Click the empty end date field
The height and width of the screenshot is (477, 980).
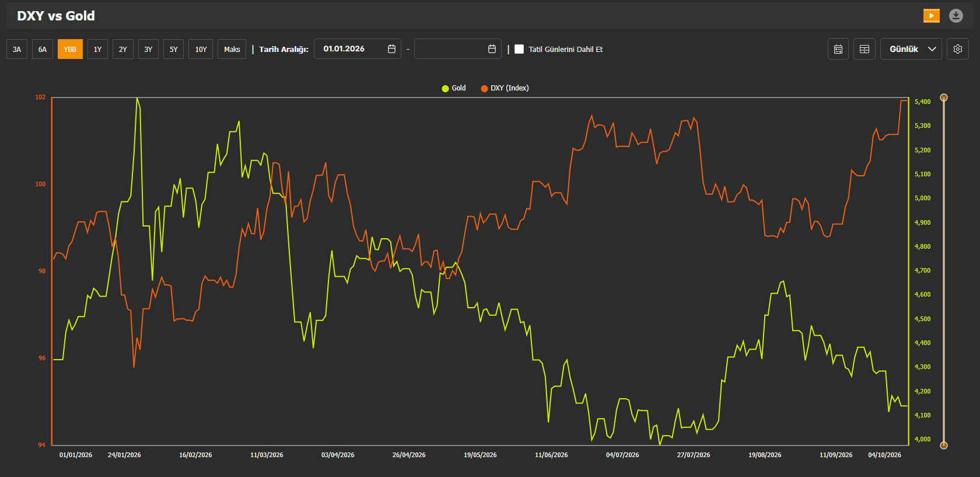(458, 49)
